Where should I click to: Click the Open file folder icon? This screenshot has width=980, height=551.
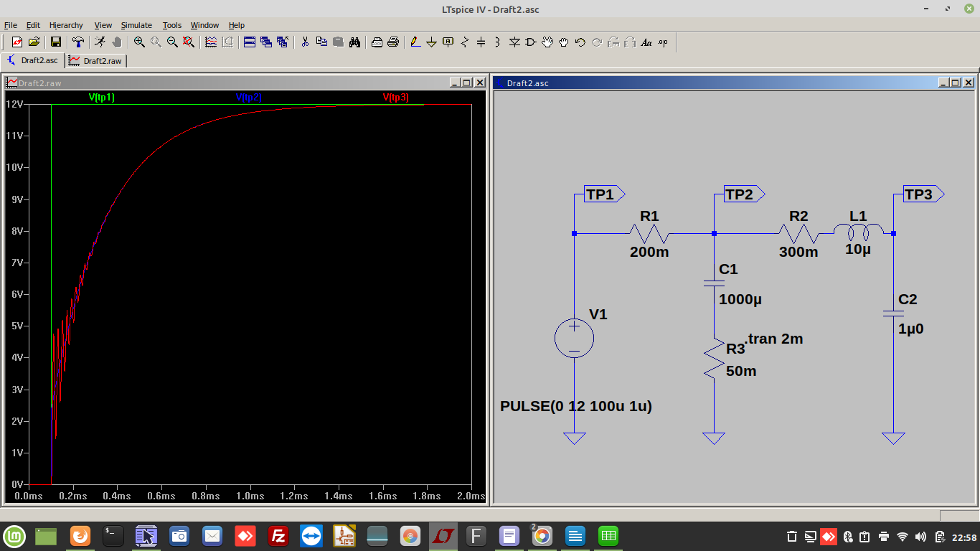pos(34,42)
